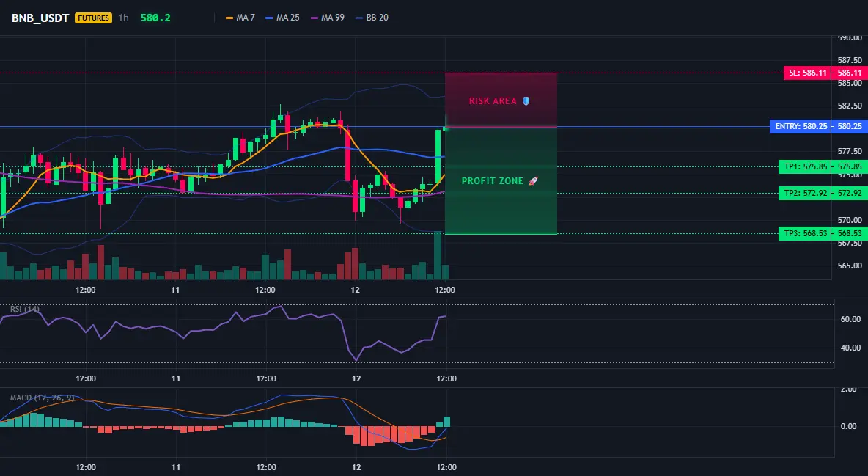868x476 pixels.
Task: Click the PROFIT ZONE text
Action: [492, 180]
